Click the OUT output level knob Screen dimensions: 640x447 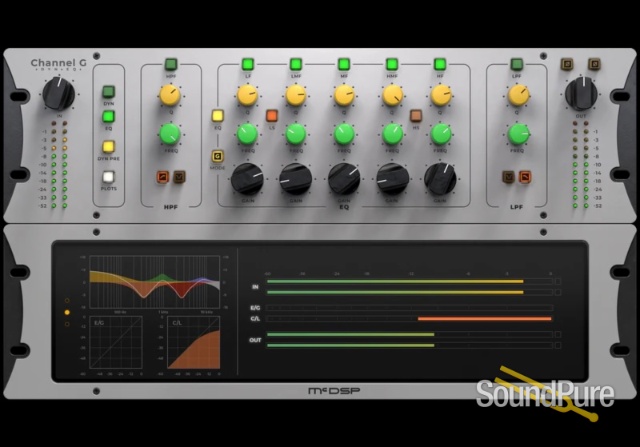pyautogui.click(x=581, y=95)
